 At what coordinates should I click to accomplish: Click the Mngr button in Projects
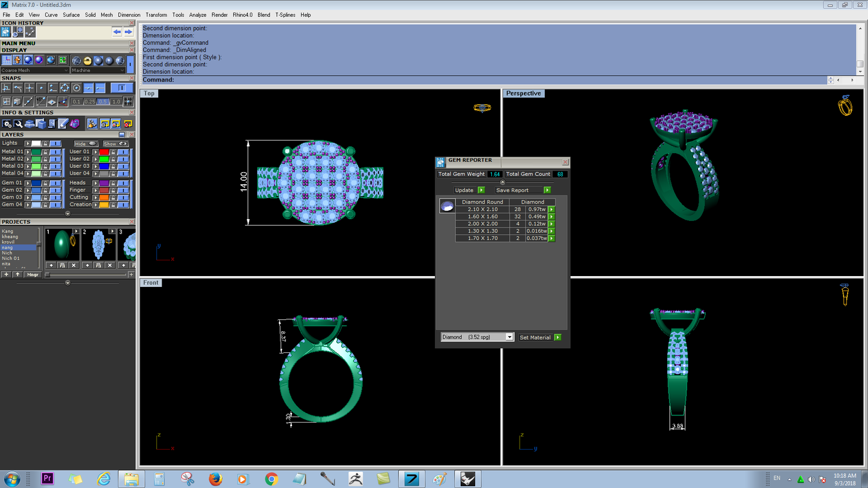[33, 274]
